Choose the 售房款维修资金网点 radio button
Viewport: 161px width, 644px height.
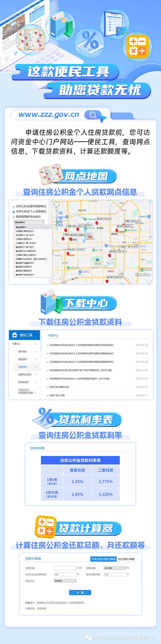(x=13, y=217)
